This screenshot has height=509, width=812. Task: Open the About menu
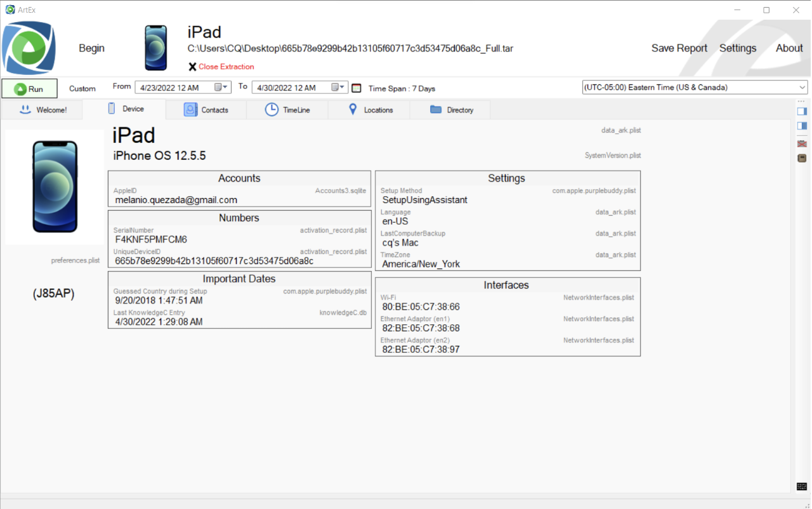point(789,48)
